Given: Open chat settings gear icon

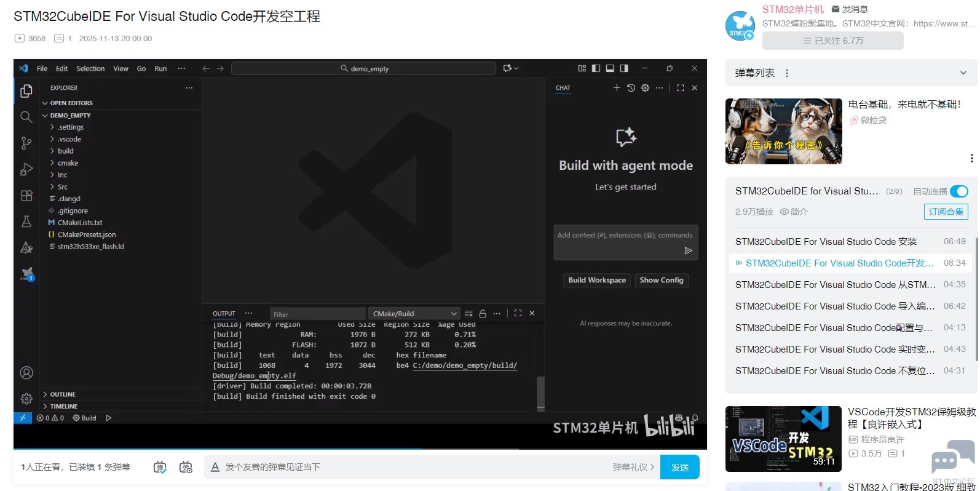Looking at the screenshot, I should (645, 88).
